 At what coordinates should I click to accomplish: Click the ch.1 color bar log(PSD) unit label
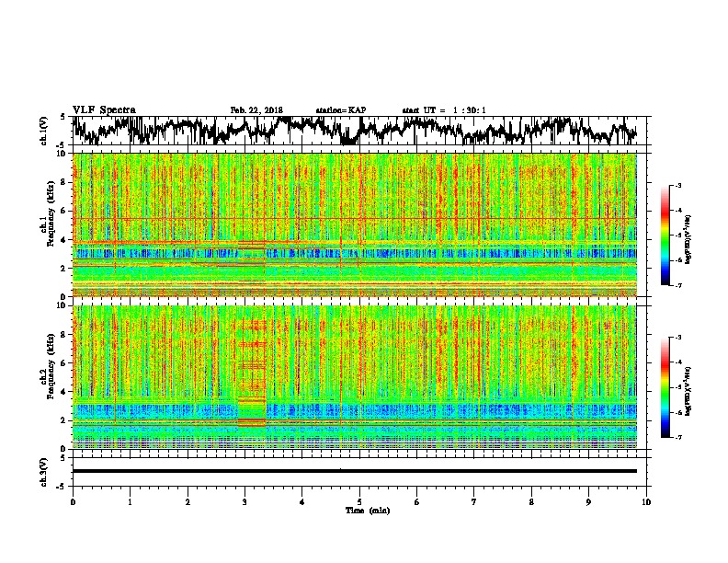[688, 240]
